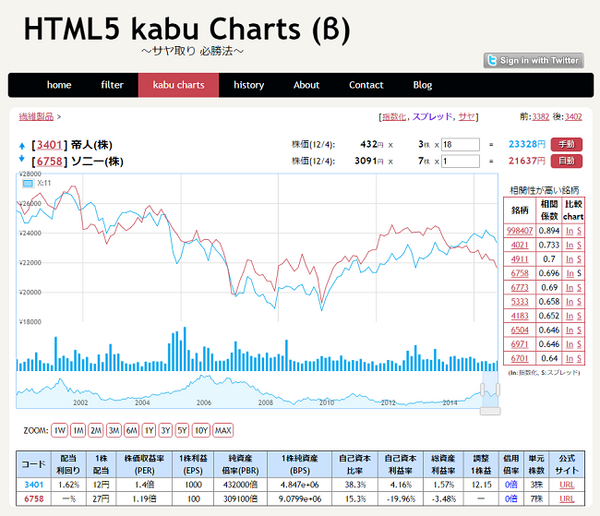Toggle the X:11 chart legend icon

pos(28,183)
